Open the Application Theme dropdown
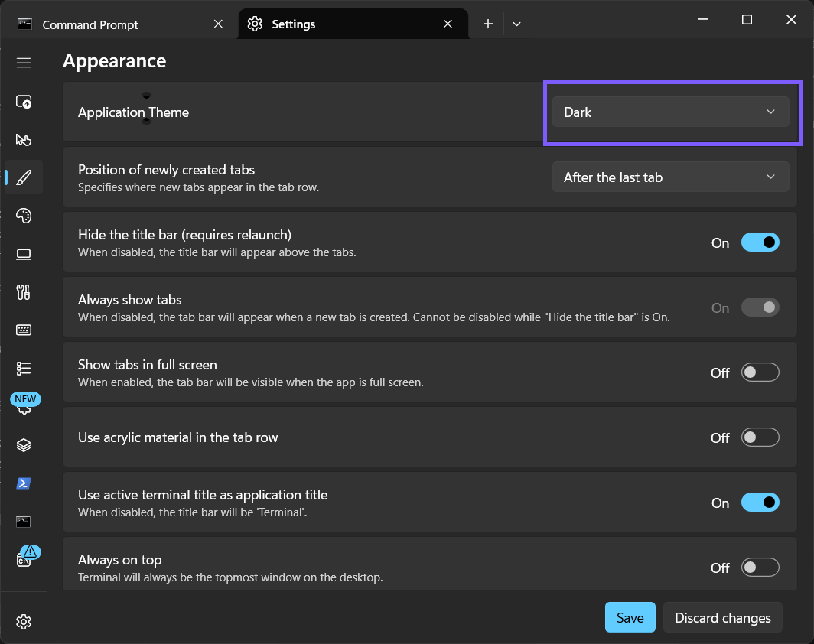This screenshot has width=814, height=644. pyautogui.click(x=670, y=112)
